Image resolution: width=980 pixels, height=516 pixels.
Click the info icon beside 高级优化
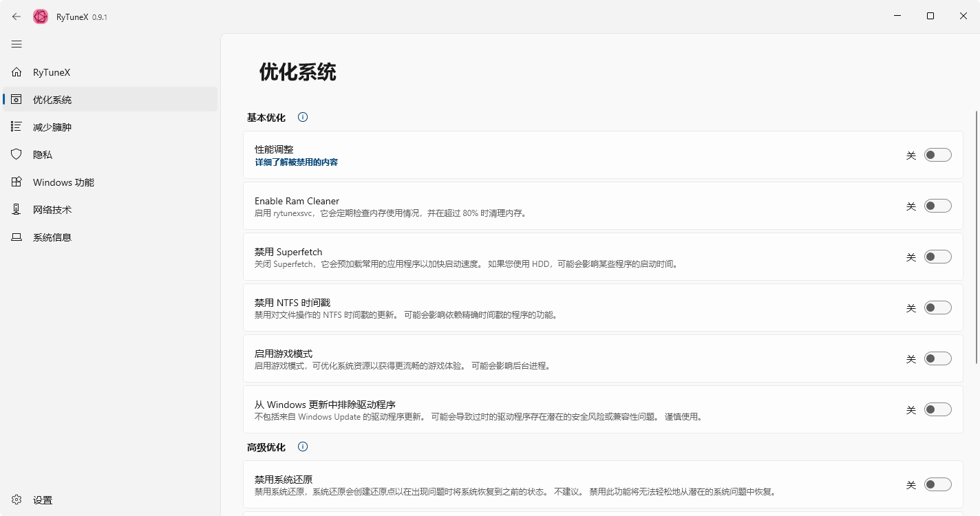click(x=302, y=447)
